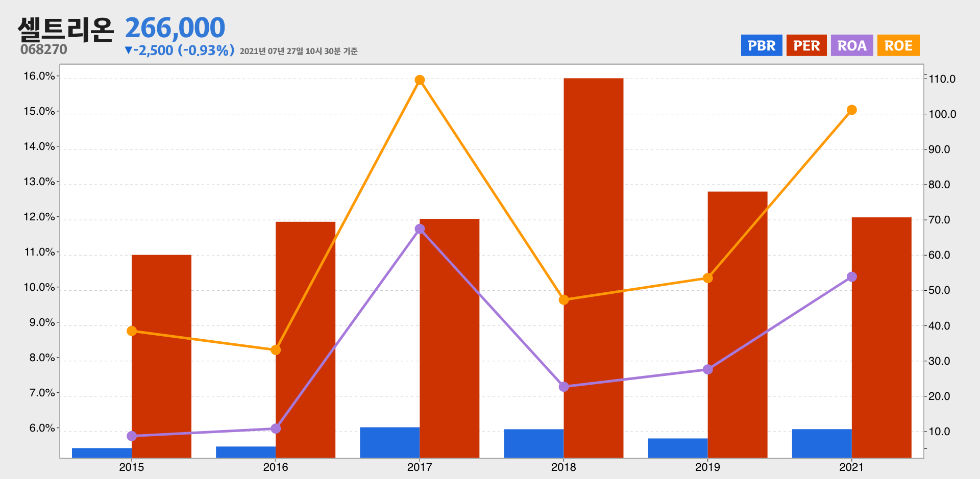Select the 2018 red PER bar
The image size is (980, 479).
coord(594,268)
